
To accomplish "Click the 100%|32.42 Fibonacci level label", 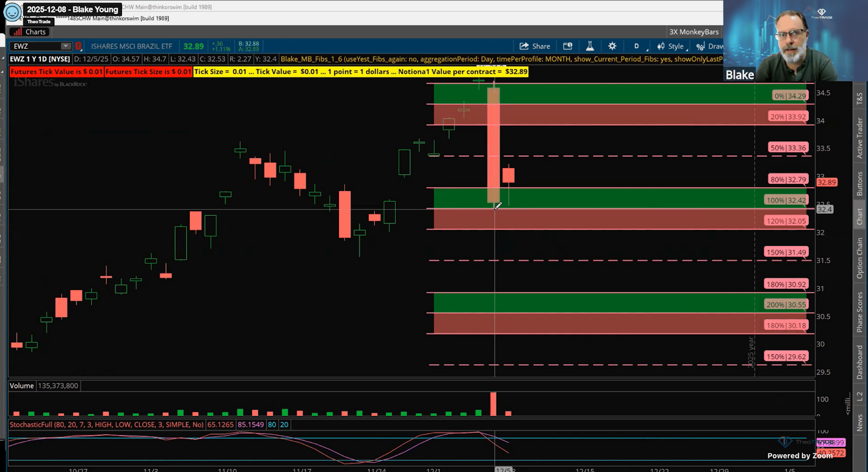I will 786,200.
